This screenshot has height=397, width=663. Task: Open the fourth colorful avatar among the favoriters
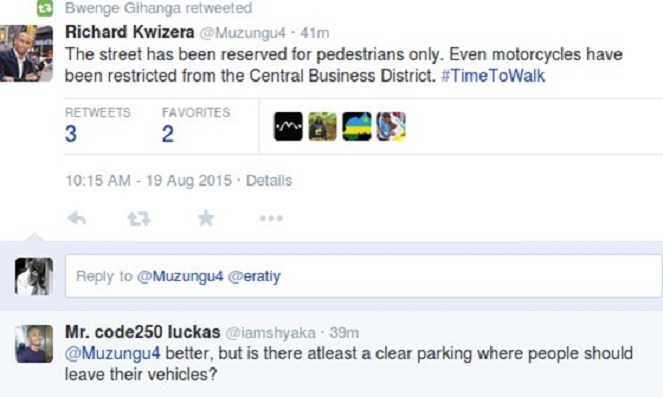(391, 126)
